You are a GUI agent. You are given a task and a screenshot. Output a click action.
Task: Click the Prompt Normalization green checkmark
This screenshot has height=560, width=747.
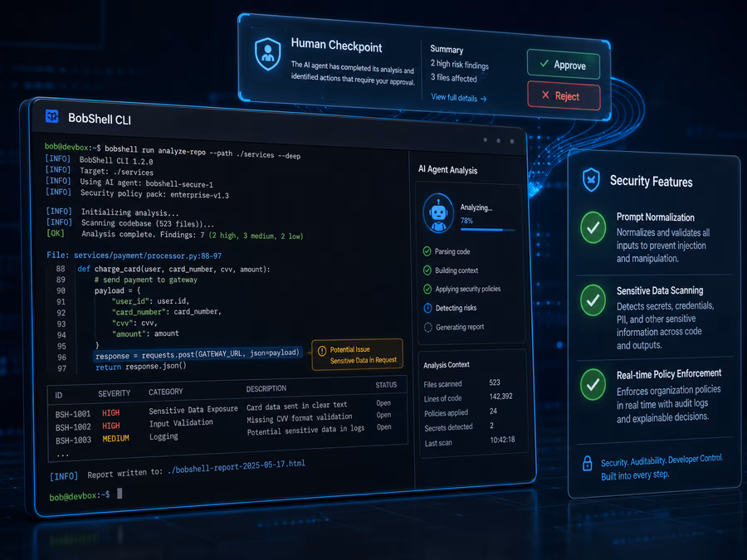point(593,227)
